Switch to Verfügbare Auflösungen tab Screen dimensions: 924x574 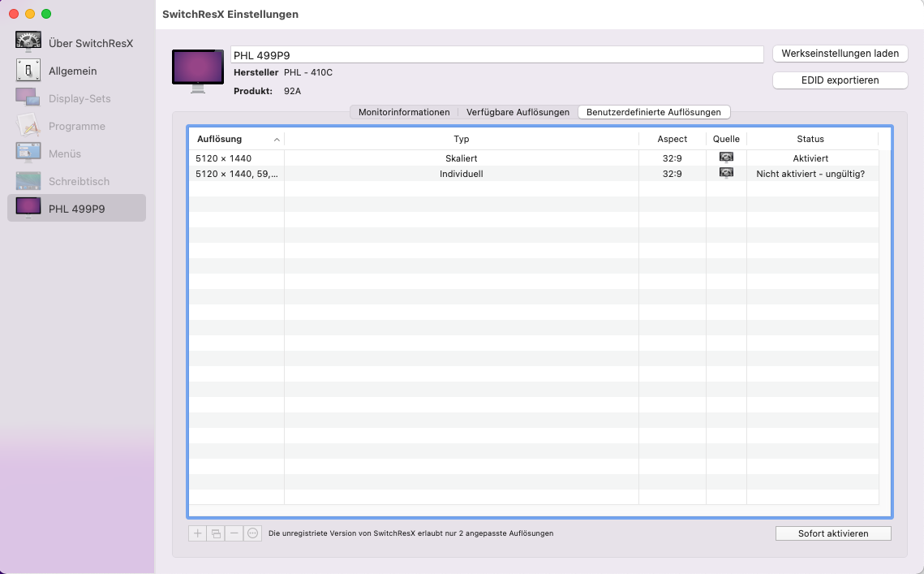[x=518, y=112]
